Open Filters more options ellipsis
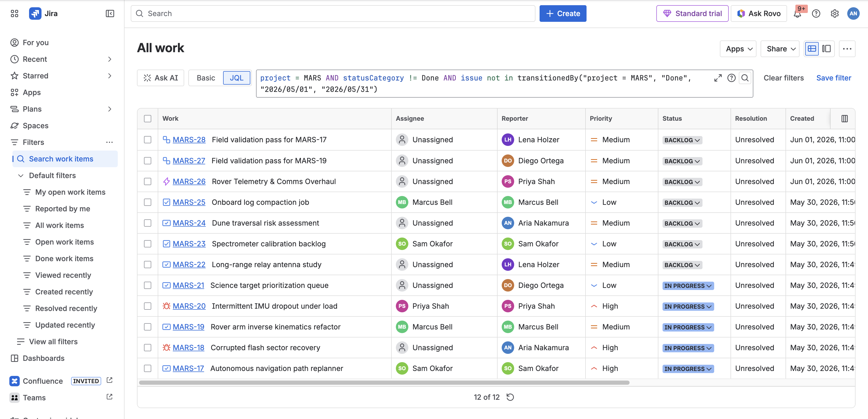The image size is (868, 419). click(109, 142)
